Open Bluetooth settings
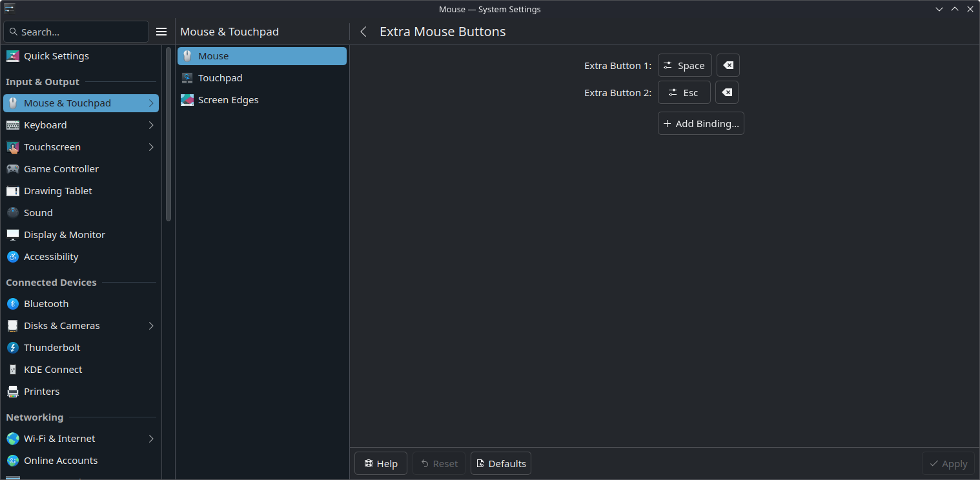The image size is (980, 480). click(81, 304)
